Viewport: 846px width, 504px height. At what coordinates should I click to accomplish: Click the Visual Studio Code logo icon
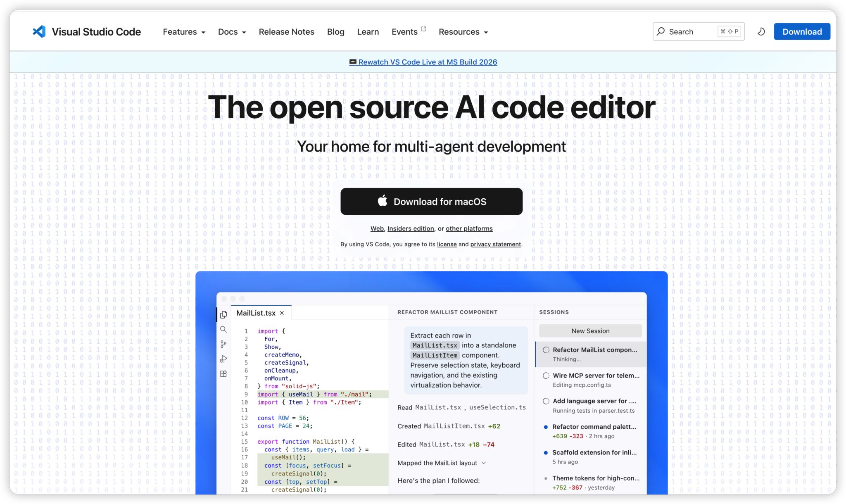click(39, 32)
